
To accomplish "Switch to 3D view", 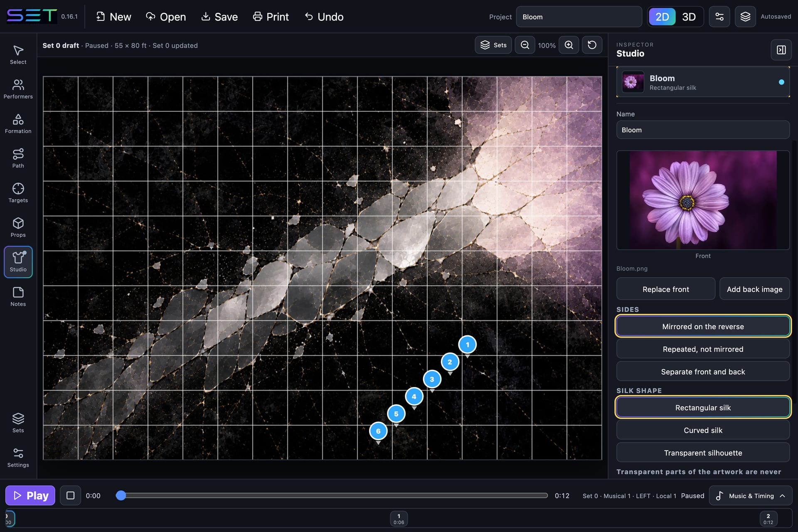I will coord(689,17).
